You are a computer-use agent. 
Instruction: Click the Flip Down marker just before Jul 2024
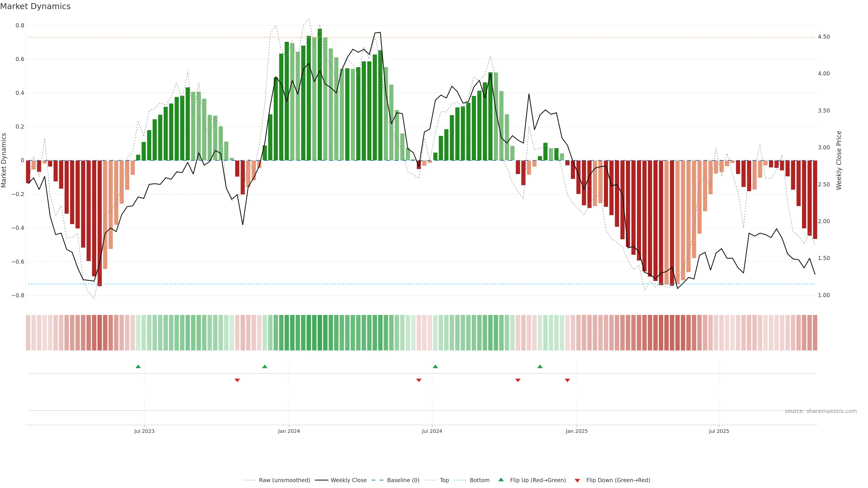click(x=419, y=380)
